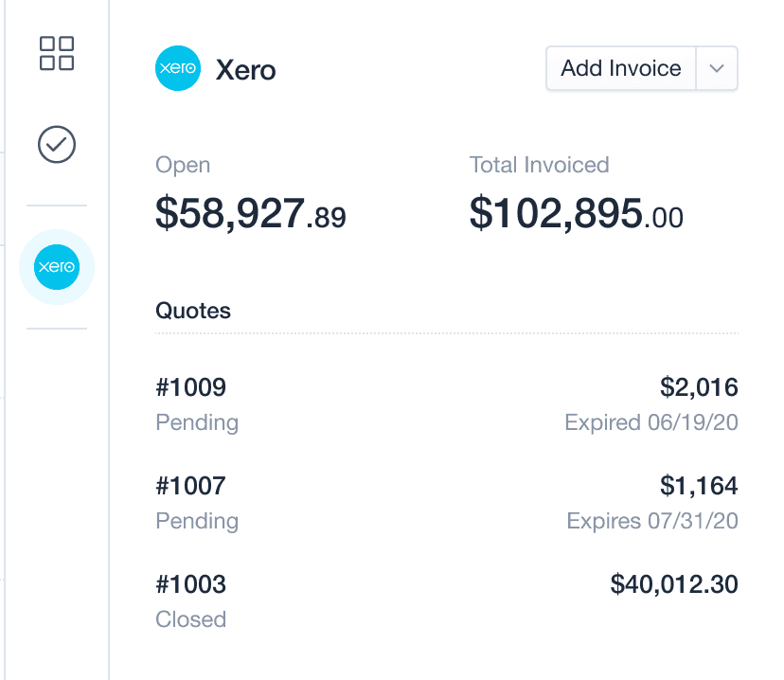The width and height of the screenshot is (784, 680).
Task: Click the Xero panel title text
Action: [x=245, y=70]
